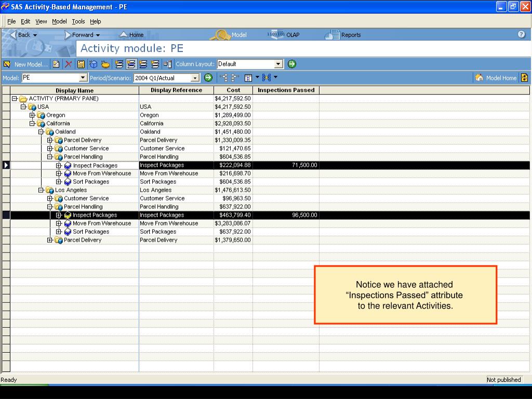Viewport: 532px width, 399px height.
Task: Expand the Oregon tree node
Action: [x=32, y=115]
